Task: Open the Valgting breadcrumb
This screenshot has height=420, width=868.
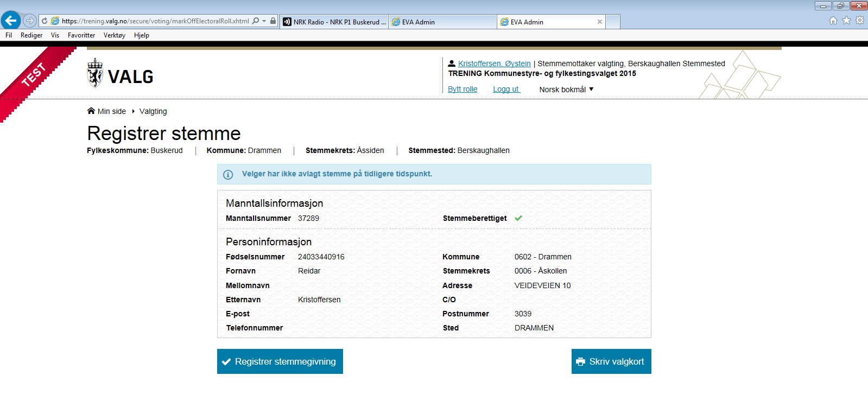Action: [x=153, y=111]
